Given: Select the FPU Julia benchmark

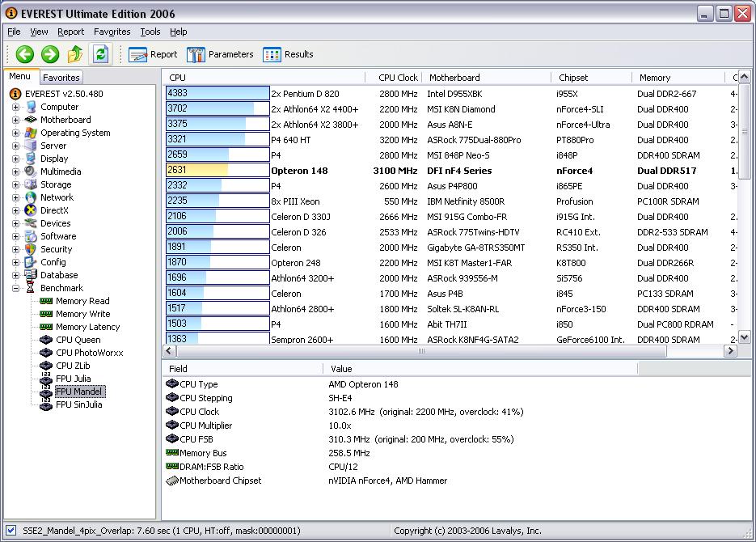Looking at the screenshot, I should point(74,379).
